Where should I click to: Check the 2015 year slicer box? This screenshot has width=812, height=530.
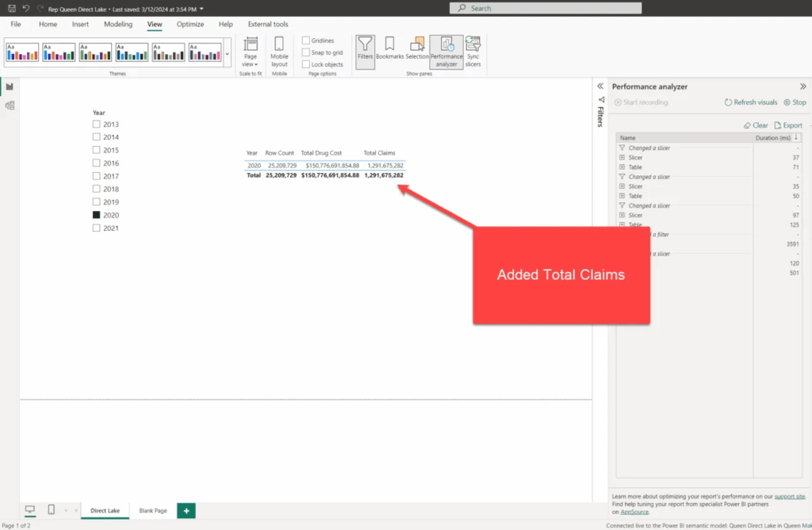(x=97, y=150)
